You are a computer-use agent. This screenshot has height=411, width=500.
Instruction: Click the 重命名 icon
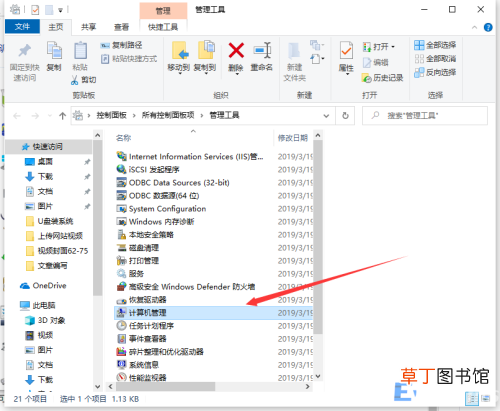coord(262,51)
